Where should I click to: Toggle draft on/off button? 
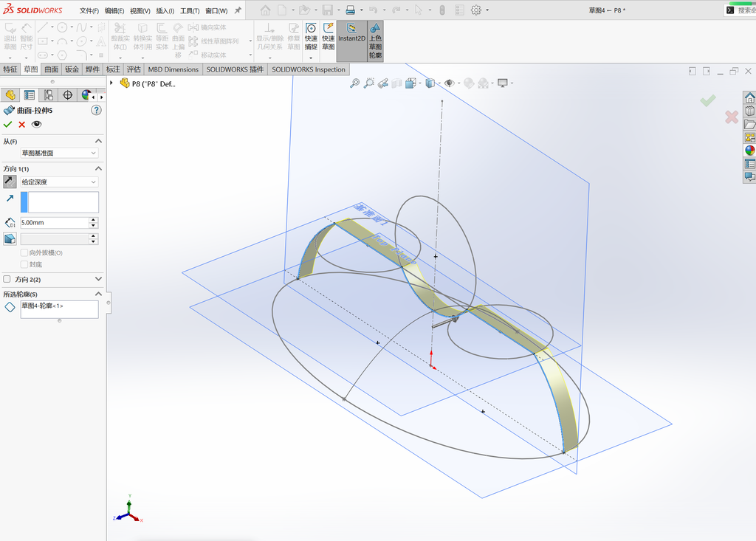click(x=10, y=238)
